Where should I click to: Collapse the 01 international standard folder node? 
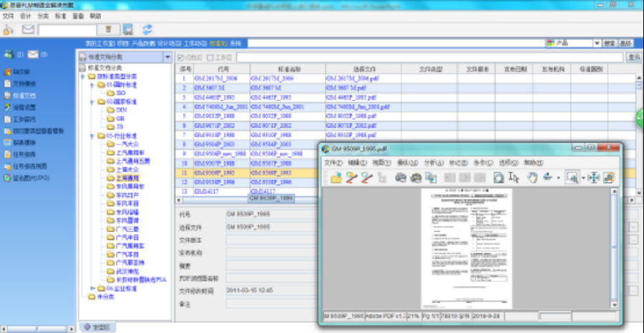(92, 85)
